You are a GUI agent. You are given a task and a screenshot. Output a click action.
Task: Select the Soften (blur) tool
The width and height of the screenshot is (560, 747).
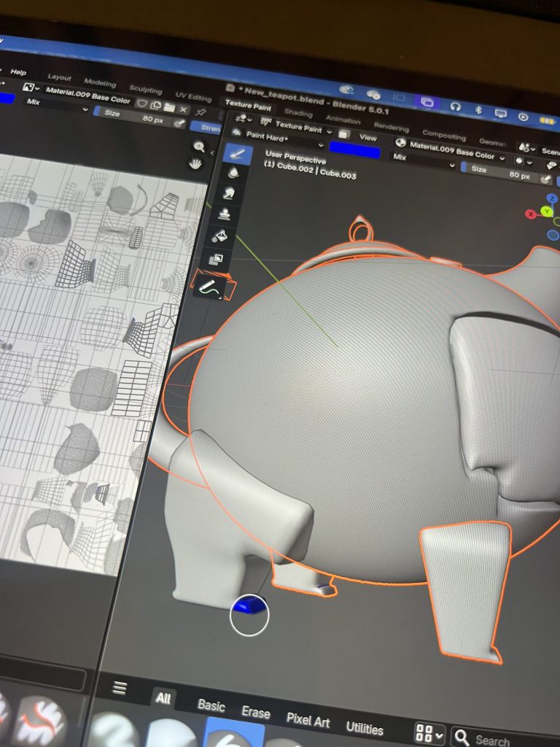pyautogui.click(x=233, y=173)
